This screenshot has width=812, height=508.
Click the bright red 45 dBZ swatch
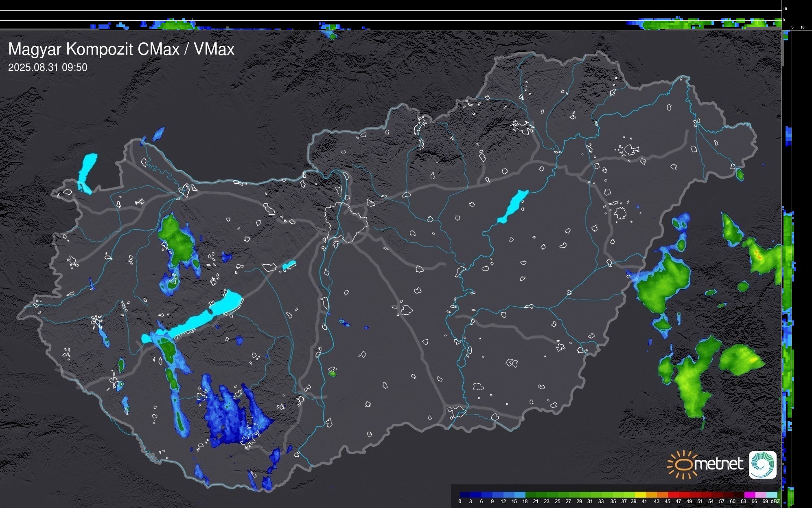[x=673, y=495]
